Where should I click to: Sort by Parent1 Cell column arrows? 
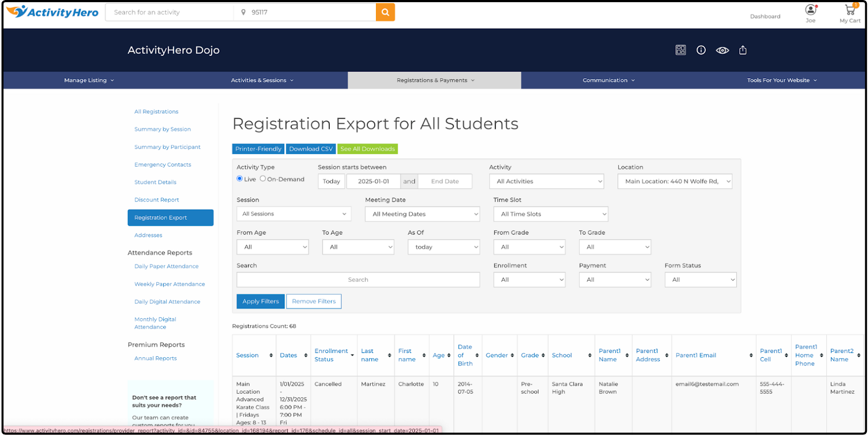click(786, 355)
